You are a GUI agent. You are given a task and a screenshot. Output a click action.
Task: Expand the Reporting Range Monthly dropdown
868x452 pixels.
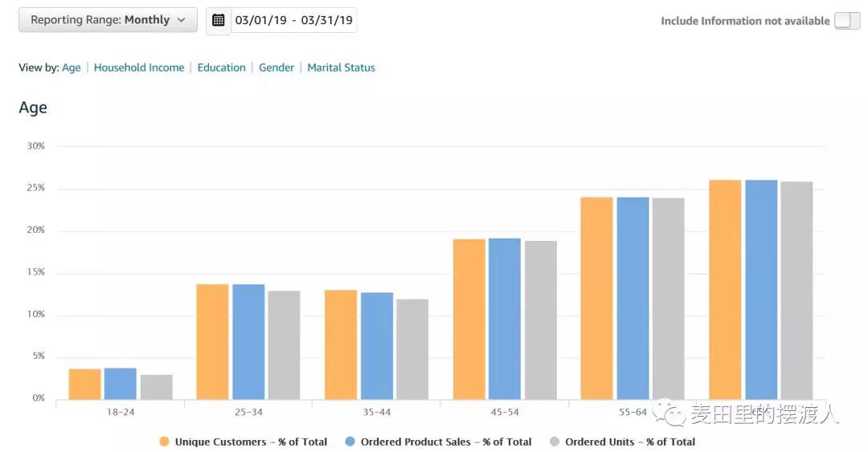[108, 20]
